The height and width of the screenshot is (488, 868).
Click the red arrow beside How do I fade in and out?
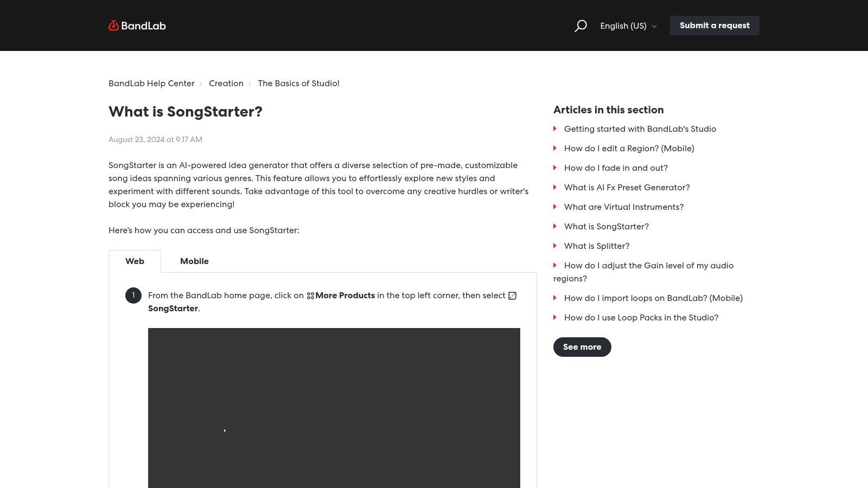point(555,168)
